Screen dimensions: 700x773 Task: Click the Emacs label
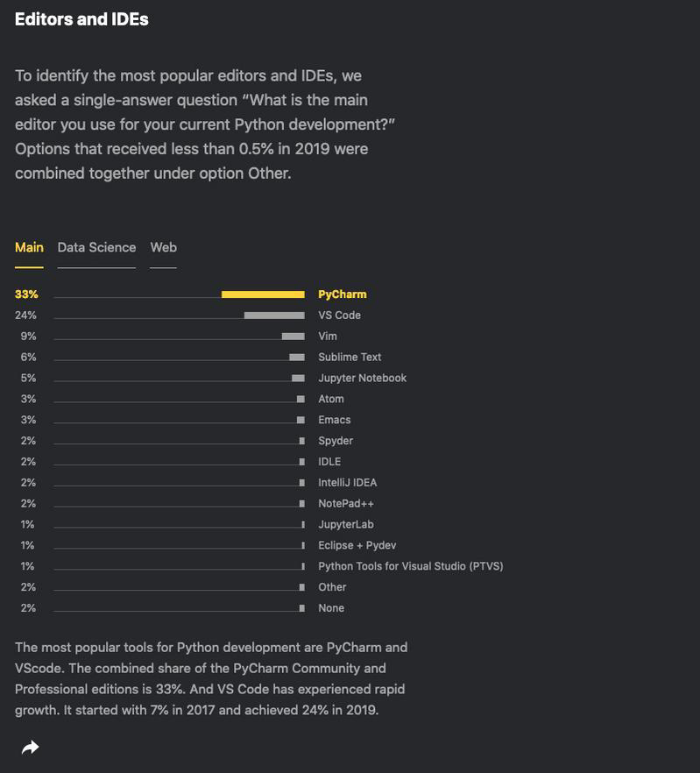pyautogui.click(x=334, y=421)
